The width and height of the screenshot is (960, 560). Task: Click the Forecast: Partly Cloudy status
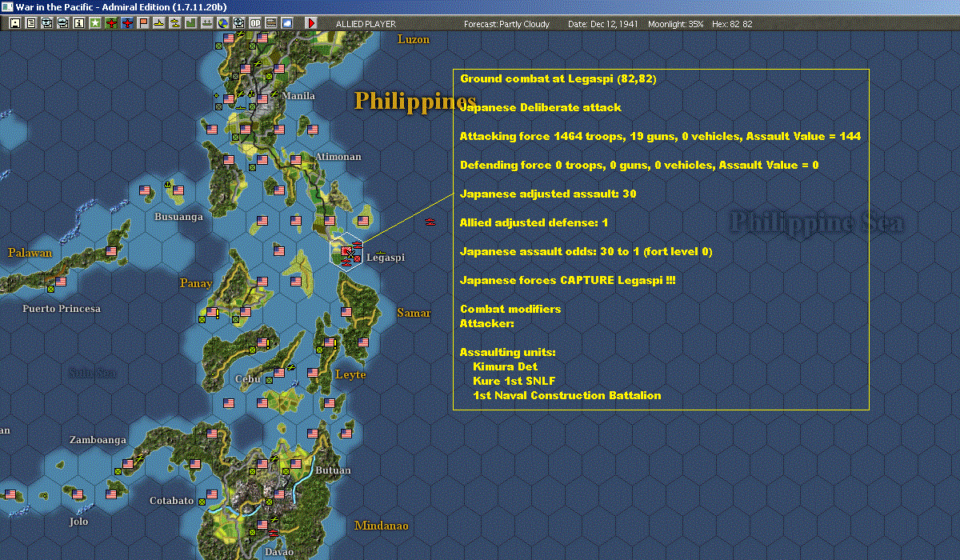tap(507, 24)
